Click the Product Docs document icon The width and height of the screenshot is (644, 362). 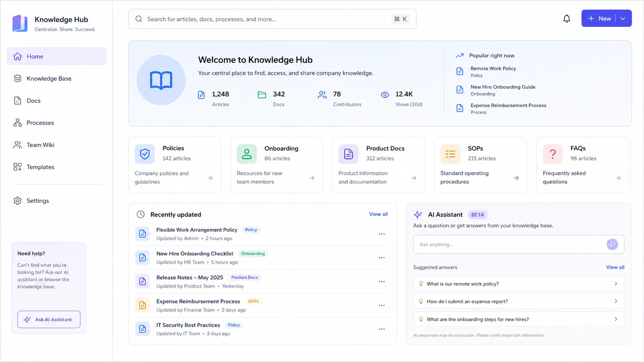(349, 154)
